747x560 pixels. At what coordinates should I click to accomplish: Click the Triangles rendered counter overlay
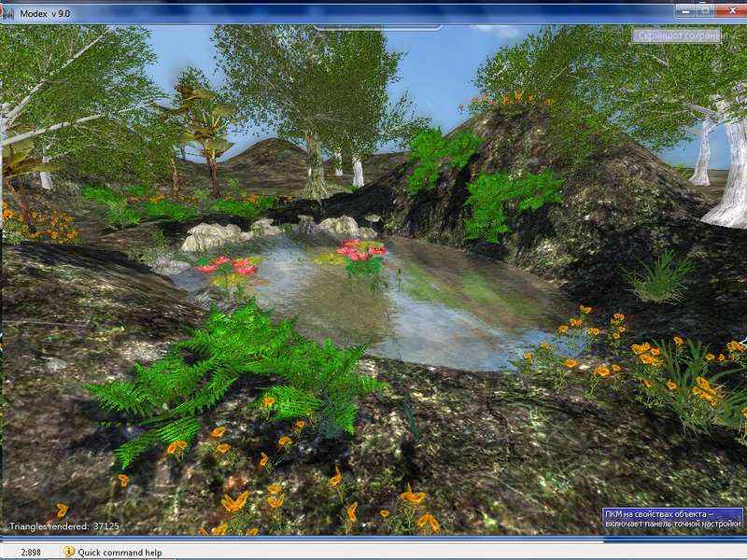(x=64, y=526)
